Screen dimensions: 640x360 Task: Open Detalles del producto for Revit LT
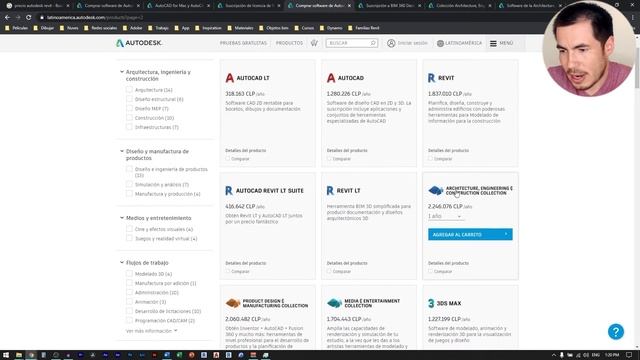point(347,263)
